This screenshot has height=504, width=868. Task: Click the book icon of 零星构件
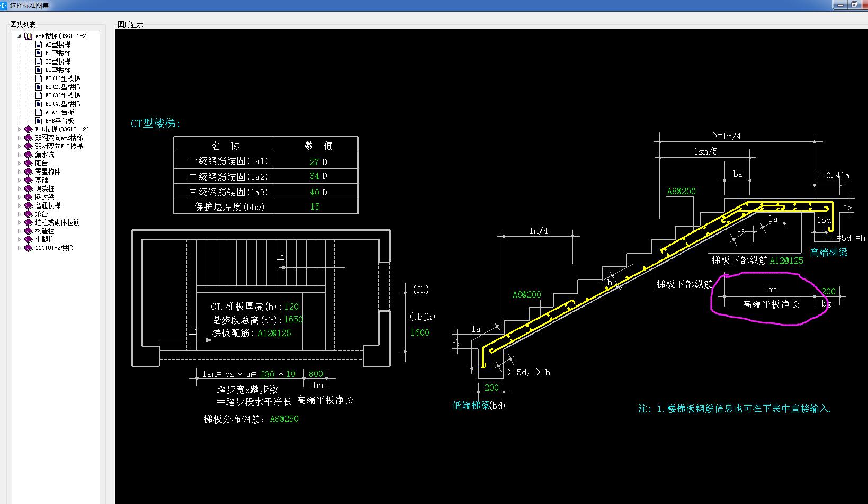tap(29, 172)
